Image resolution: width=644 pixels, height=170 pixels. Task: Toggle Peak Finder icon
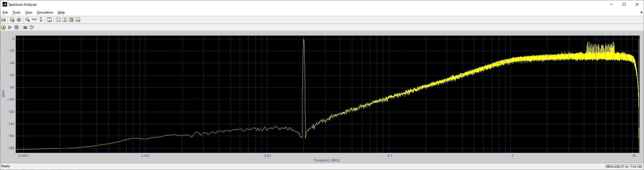pos(65,20)
